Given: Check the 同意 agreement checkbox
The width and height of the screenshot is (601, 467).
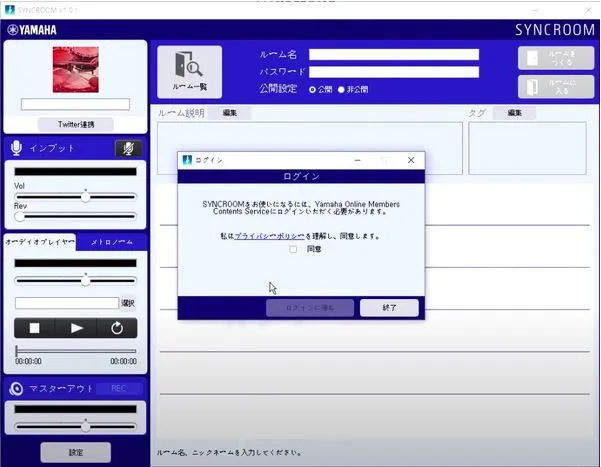Looking at the screenshot, I should pos(293,249).
